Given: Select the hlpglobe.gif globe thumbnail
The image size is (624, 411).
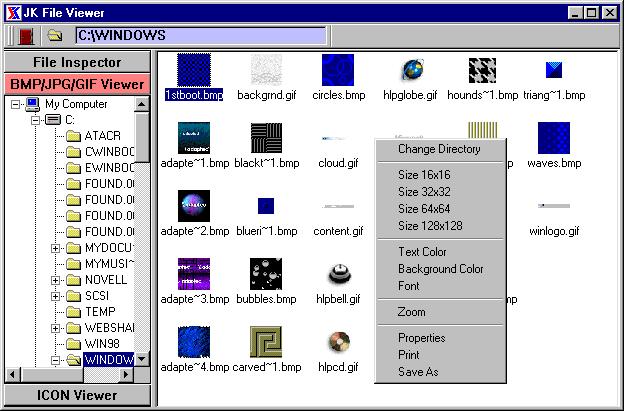Looking at the screenshot, I should 413,70.
